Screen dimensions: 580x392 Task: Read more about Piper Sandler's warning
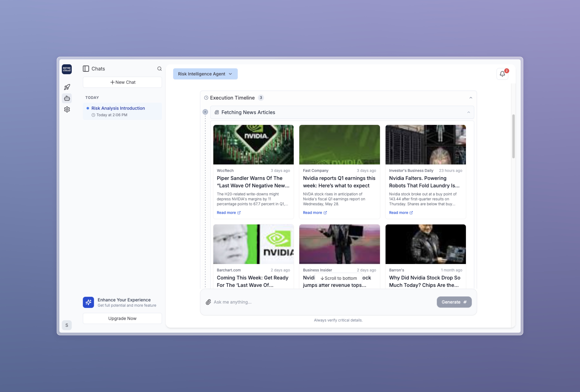[228, 212]
